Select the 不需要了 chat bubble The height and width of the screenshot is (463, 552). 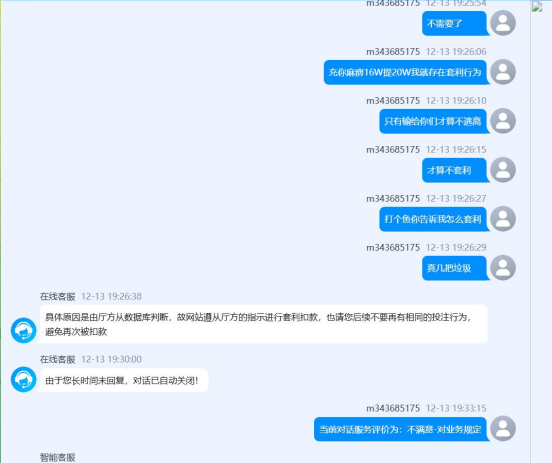pyautogui.click(x=454, y=24)
